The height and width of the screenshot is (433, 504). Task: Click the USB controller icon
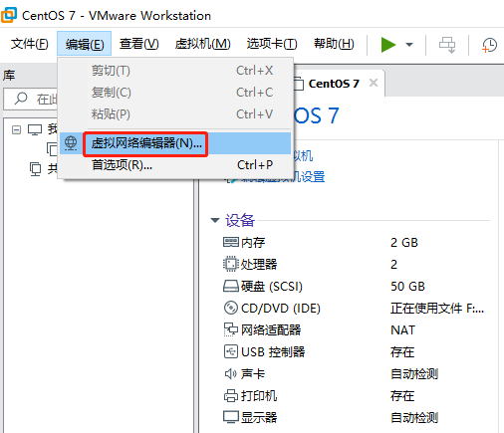coord(230,351)
